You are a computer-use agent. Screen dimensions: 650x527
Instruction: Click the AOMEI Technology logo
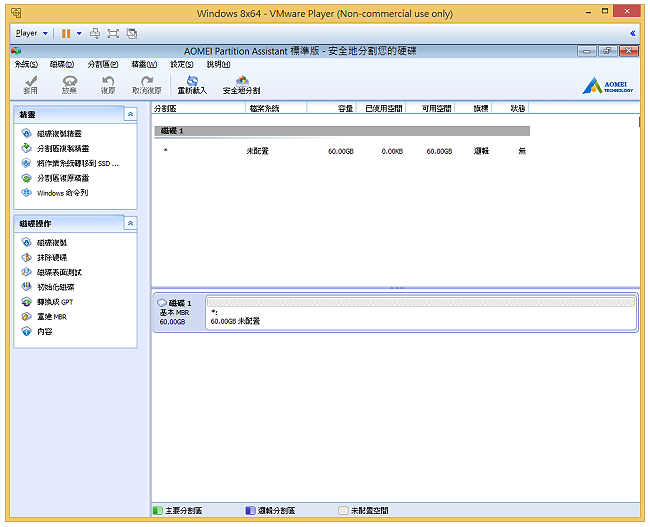tap(607, 86)
